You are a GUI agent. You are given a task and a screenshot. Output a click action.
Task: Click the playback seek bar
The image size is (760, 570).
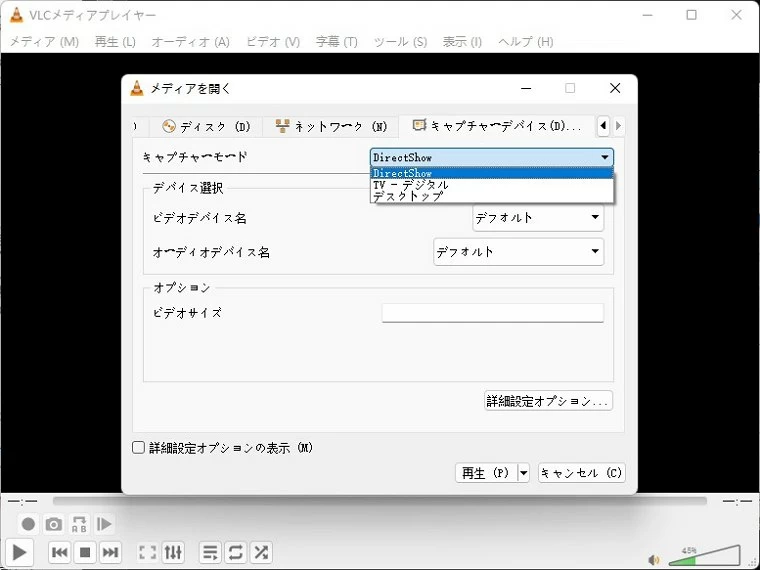380,501
